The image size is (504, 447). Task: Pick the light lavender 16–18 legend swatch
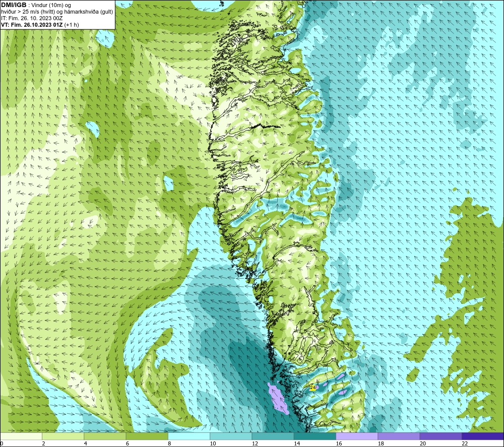coord(357,436)
